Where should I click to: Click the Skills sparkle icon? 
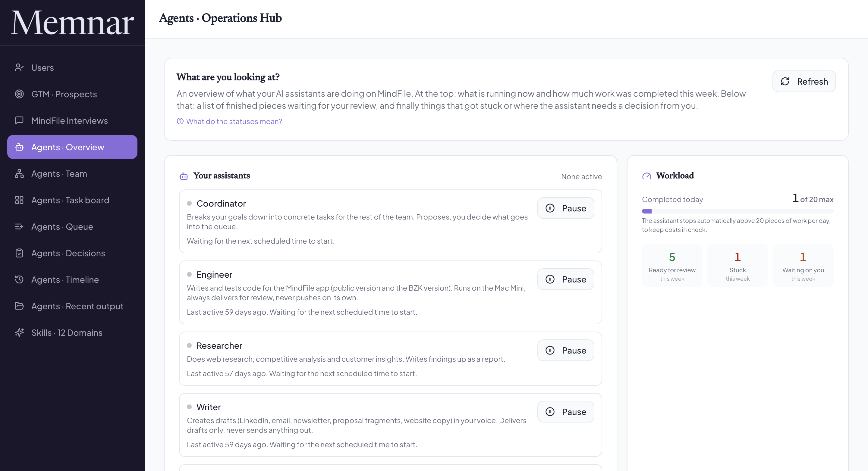pyautogui.click(x=19, y=333)
